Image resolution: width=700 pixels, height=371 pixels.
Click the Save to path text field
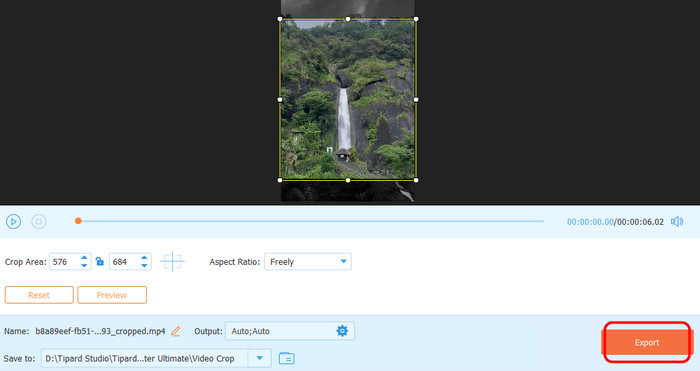[145, 358]
